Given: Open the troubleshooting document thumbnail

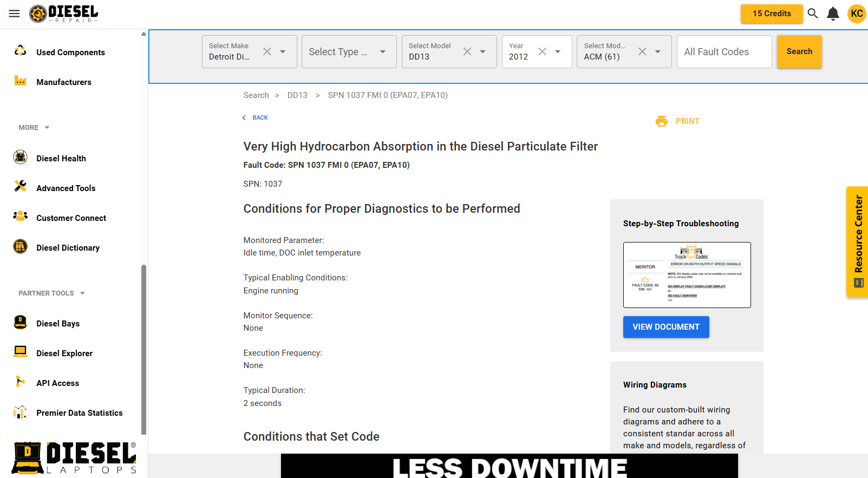Looking at the screenshot, I should pyautogui.click(x=687, y=275).
